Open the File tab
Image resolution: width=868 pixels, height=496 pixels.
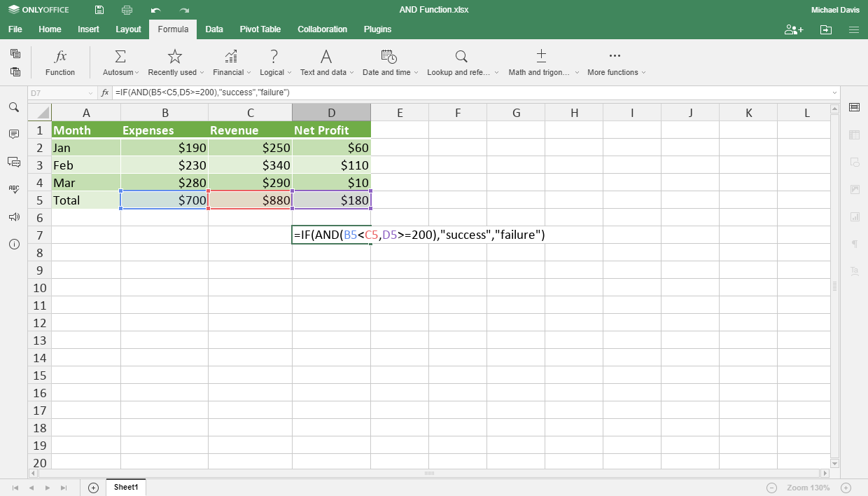click(x=15, y=29)
